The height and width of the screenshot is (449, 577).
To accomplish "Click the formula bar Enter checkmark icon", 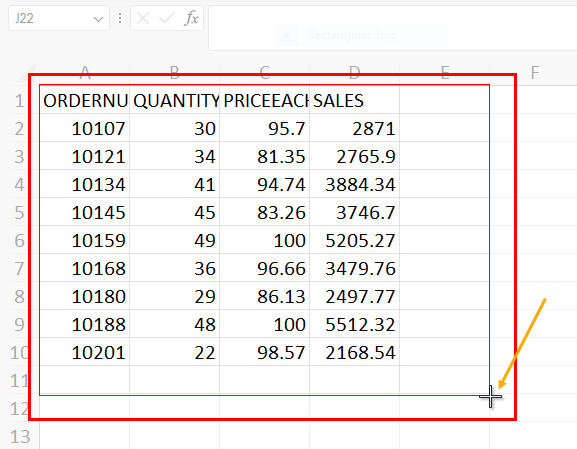I will click(x=166, y=18).
